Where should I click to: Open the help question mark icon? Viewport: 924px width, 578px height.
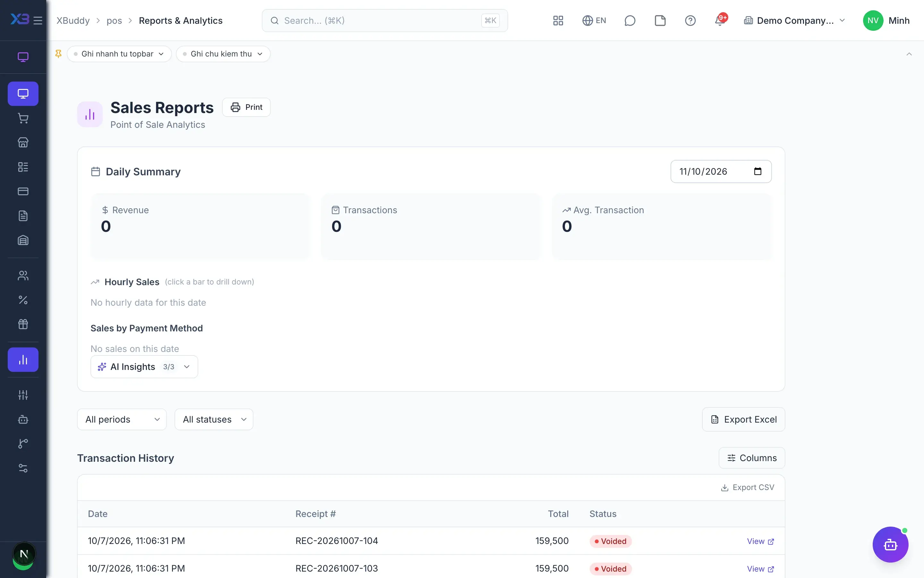(690, 21)
